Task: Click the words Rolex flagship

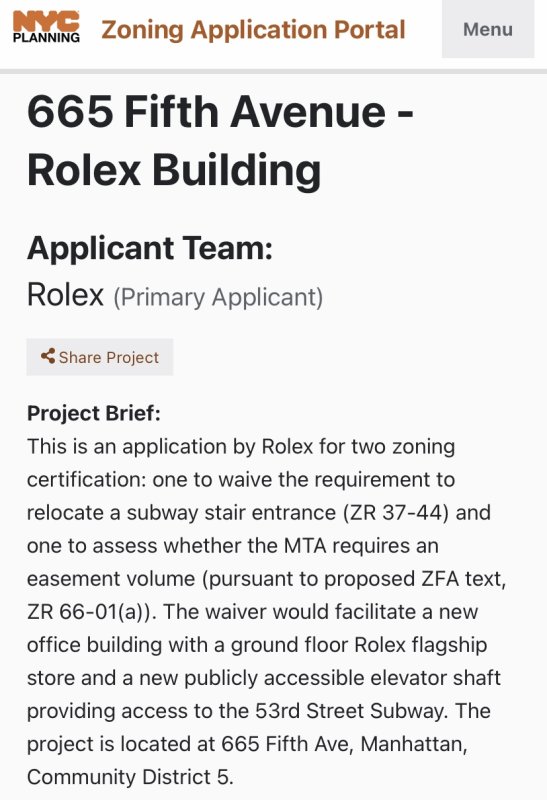Action: click(420, 644)
